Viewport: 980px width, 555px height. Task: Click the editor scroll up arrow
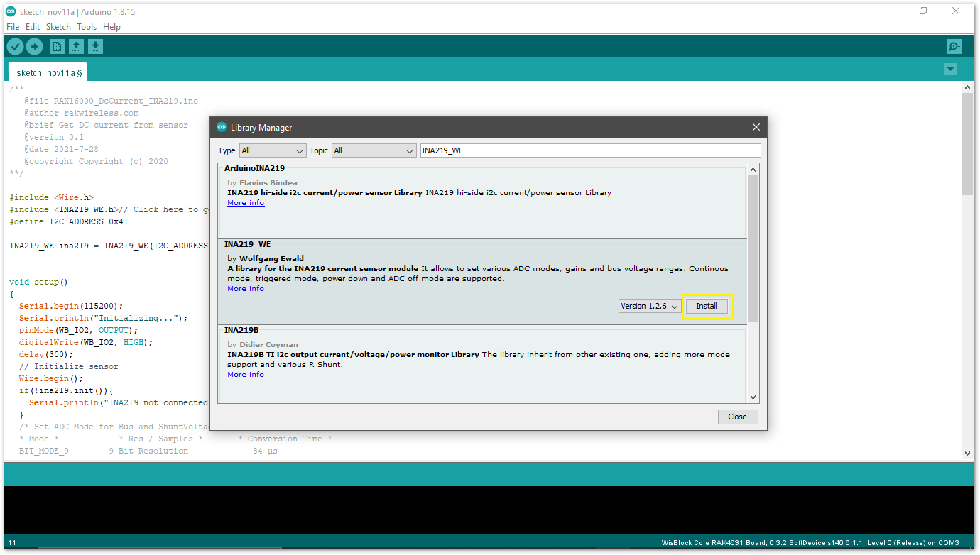tap(967, 87)
